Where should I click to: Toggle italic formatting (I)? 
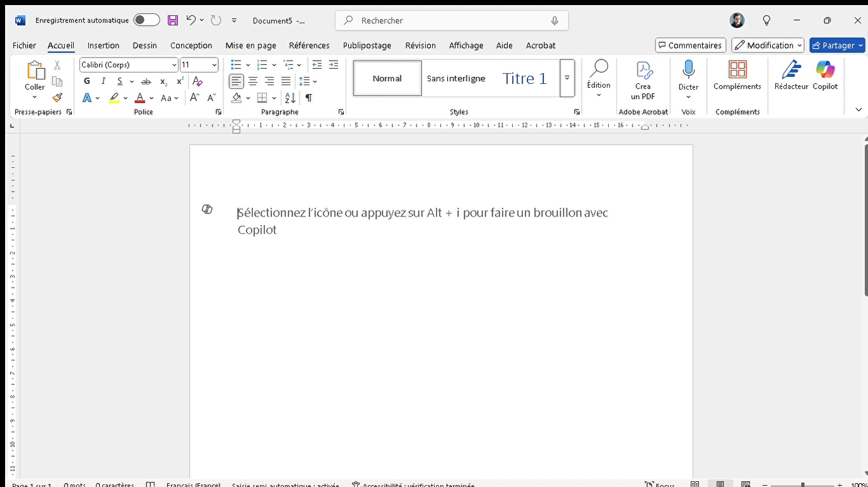tap(103, 81)
